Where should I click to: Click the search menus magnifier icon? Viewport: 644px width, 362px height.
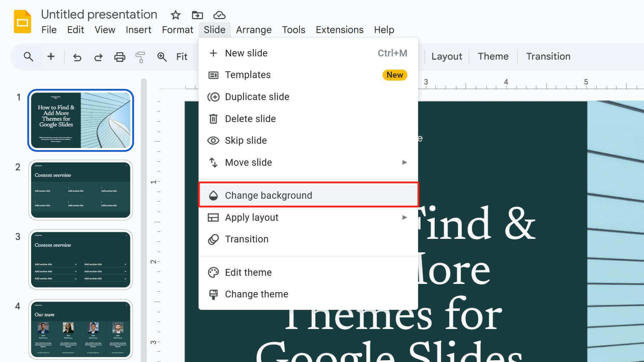[28, 56]
